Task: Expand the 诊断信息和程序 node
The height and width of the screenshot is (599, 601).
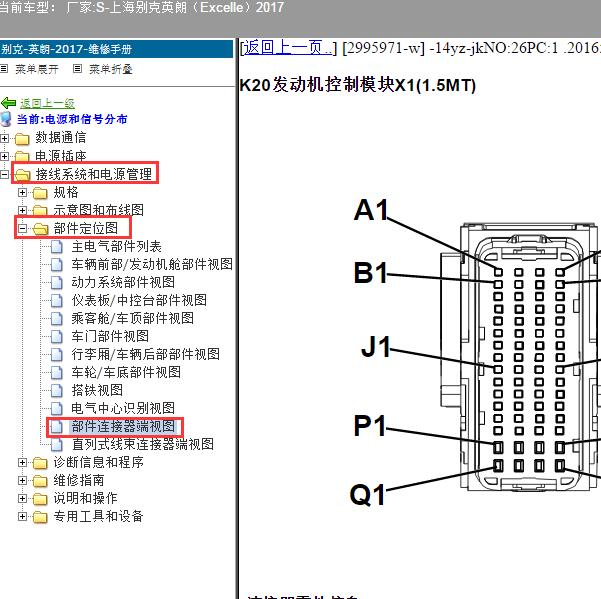Action: tap(22, 463)
